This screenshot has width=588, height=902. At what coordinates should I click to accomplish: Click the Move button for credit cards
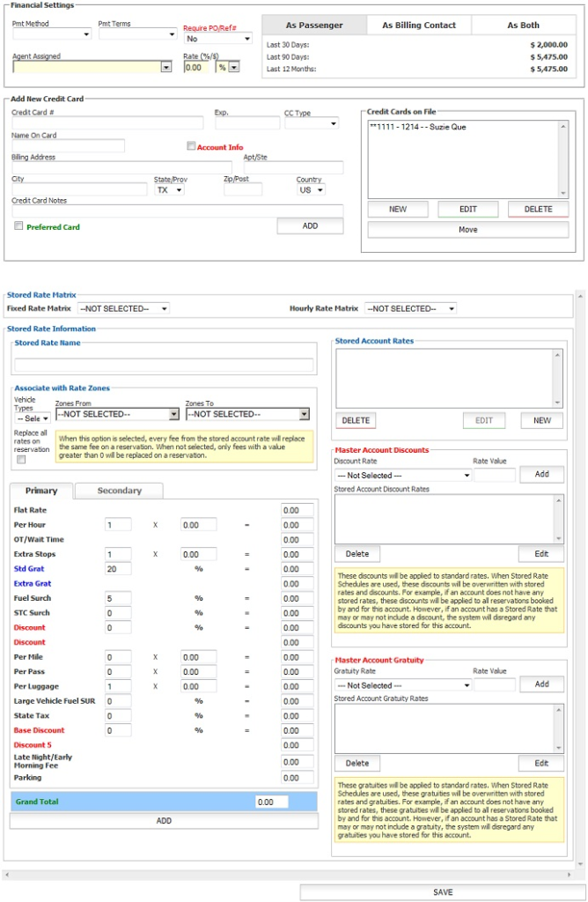[x=468, y=230]
